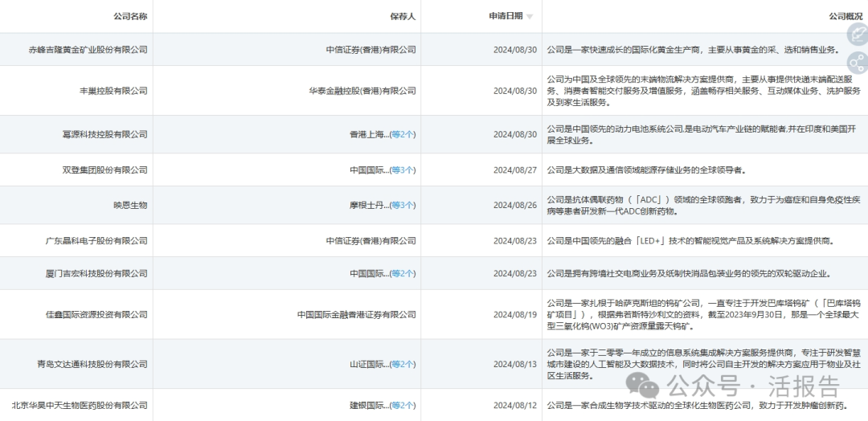Expand 等3个 sponsors for 双登集团股份有限公司
The height and width of the screenshot is (421, 868).
(x=403, y=170)
